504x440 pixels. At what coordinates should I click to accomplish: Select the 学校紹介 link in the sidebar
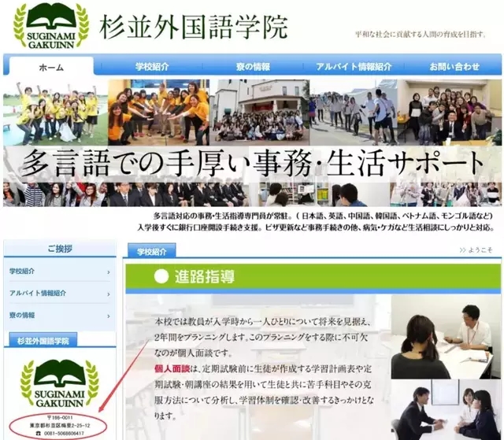pyautogui.click(x=22, y=271)
